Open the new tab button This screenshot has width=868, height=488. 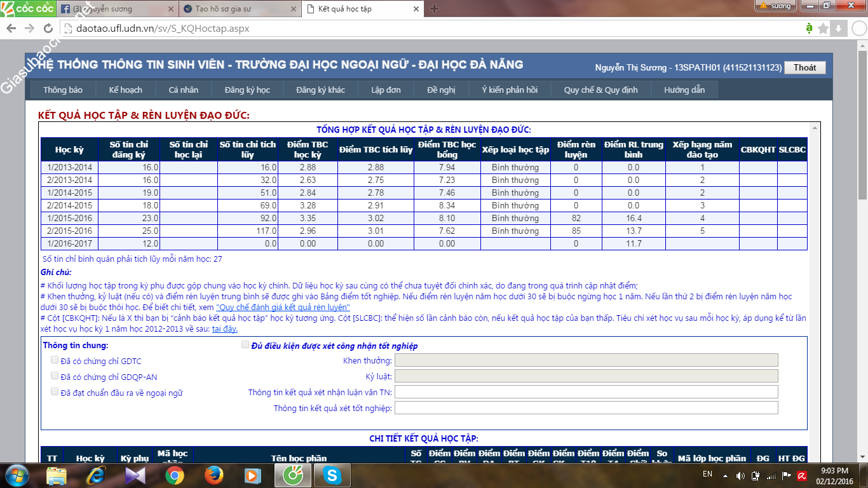(435, 9)
